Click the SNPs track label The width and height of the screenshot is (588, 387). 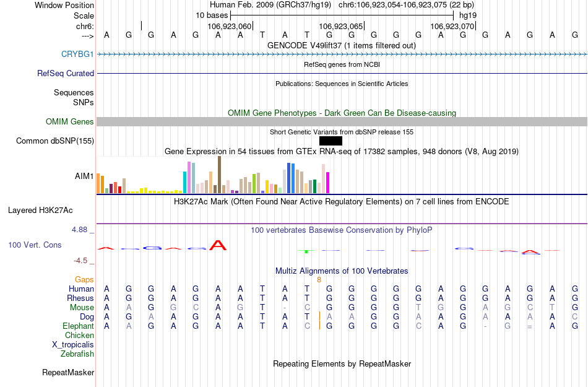84,102
